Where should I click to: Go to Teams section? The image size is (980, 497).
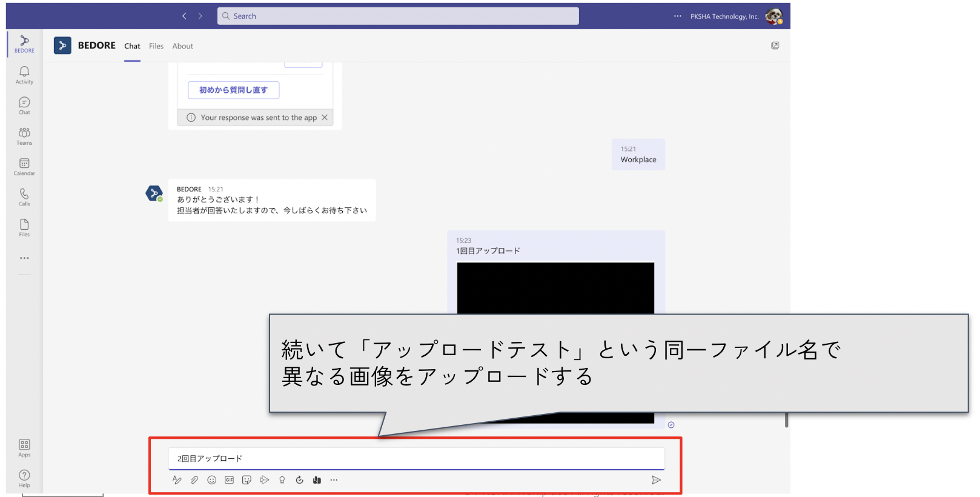pyautogui.click(x=24, y=136)
